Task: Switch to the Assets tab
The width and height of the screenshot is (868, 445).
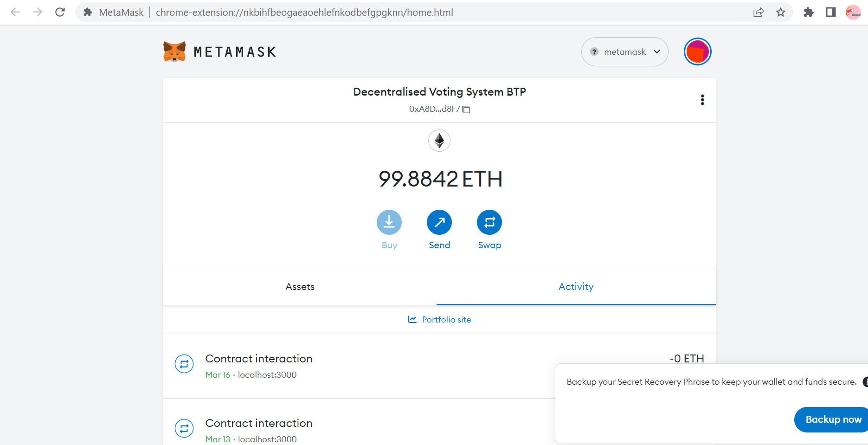Action: (300, 287)
